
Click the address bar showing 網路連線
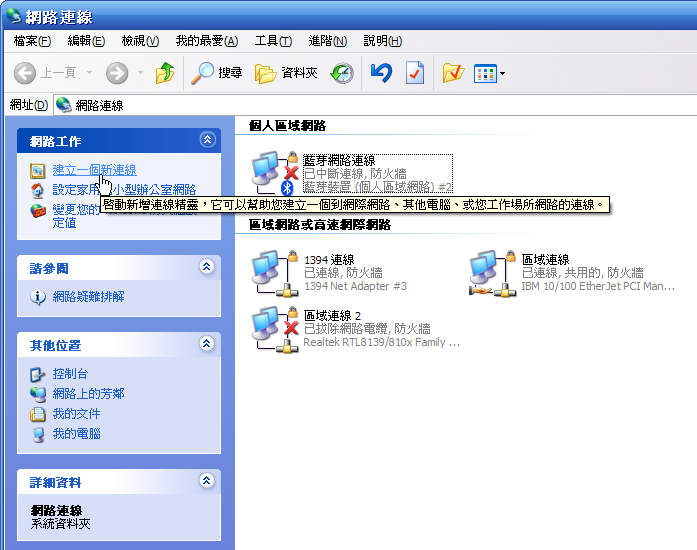click(375, 105)
